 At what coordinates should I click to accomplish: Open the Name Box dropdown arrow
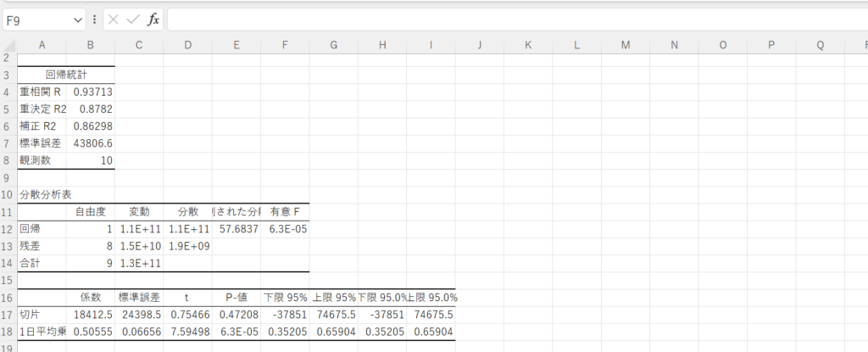79,19
